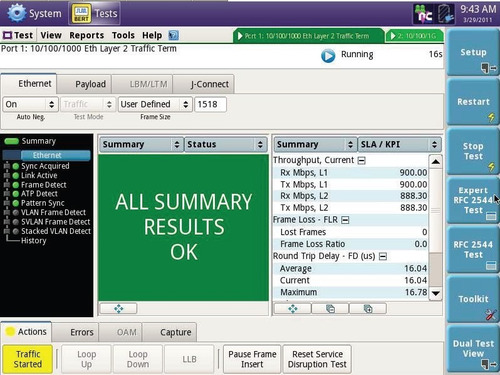The image size is (500, 375).
Task: Toggle the Traffic Started button
Action: pos(28,359)
